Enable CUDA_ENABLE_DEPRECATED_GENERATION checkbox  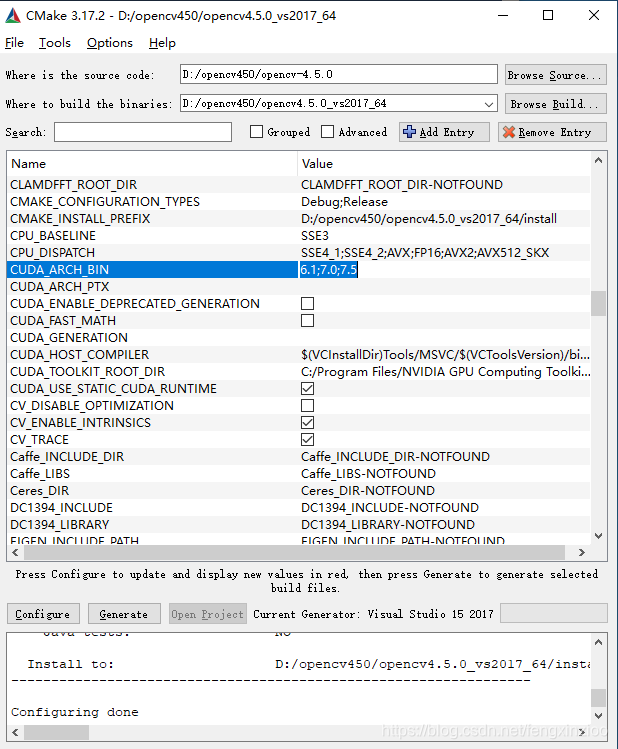coord(308,304)
